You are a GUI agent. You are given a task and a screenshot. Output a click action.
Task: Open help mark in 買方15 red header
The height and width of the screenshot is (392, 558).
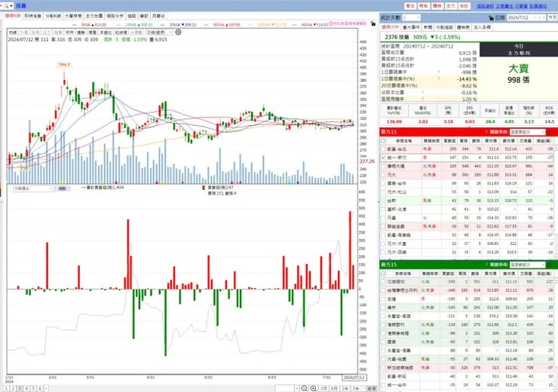tap(486, 132)
